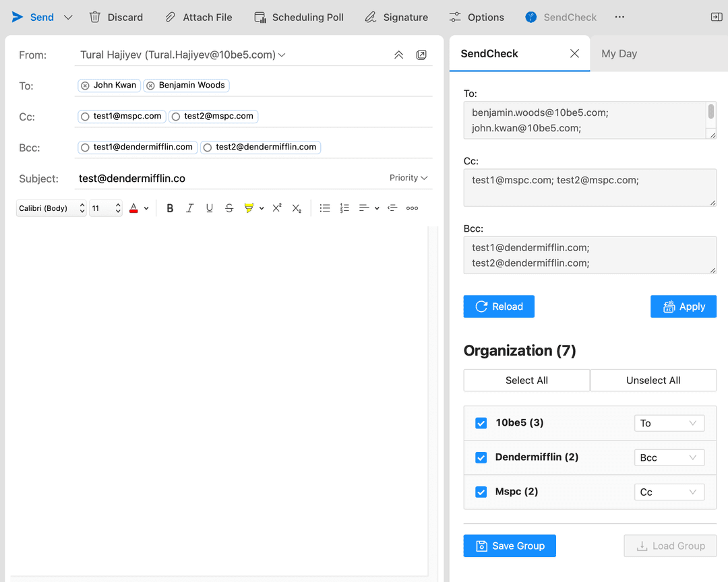Click the superscript icon
Image resolution: width=728 pixels, height=582 pixels.
277,208
